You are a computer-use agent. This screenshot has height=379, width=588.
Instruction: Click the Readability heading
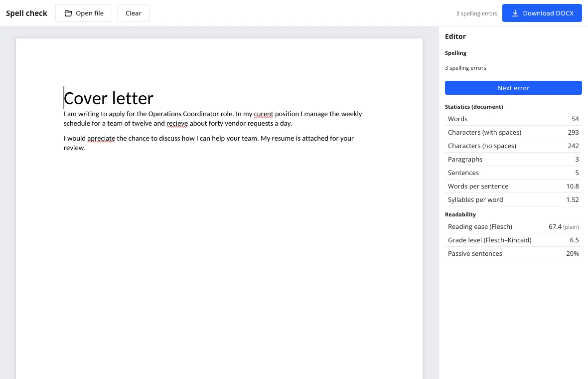tap(460, 214)
